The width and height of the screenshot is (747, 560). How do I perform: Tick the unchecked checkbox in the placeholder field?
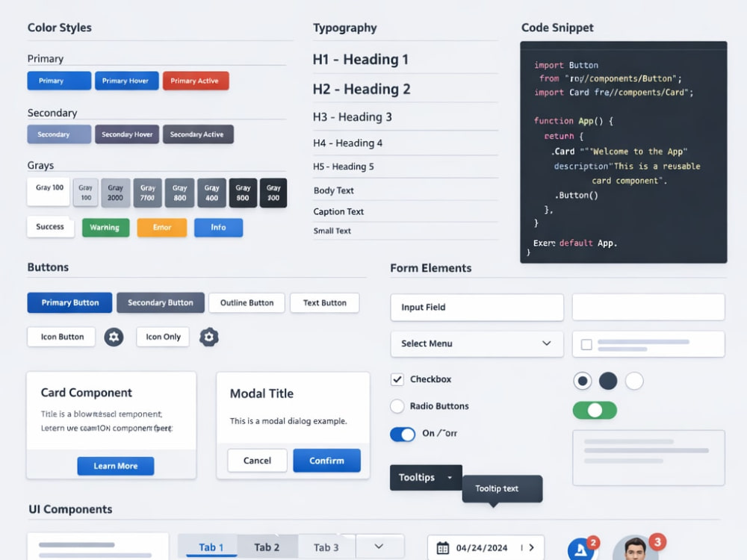(586, 344)
